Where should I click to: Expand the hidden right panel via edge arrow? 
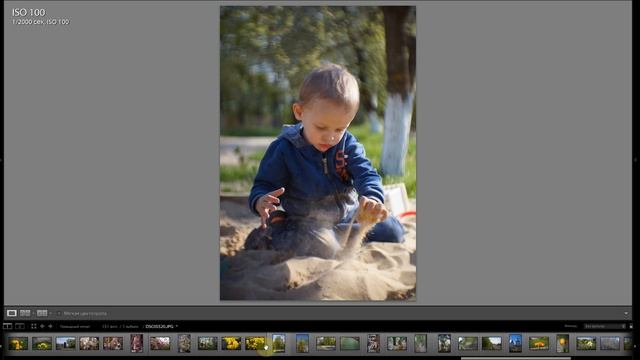pos(637,160)
